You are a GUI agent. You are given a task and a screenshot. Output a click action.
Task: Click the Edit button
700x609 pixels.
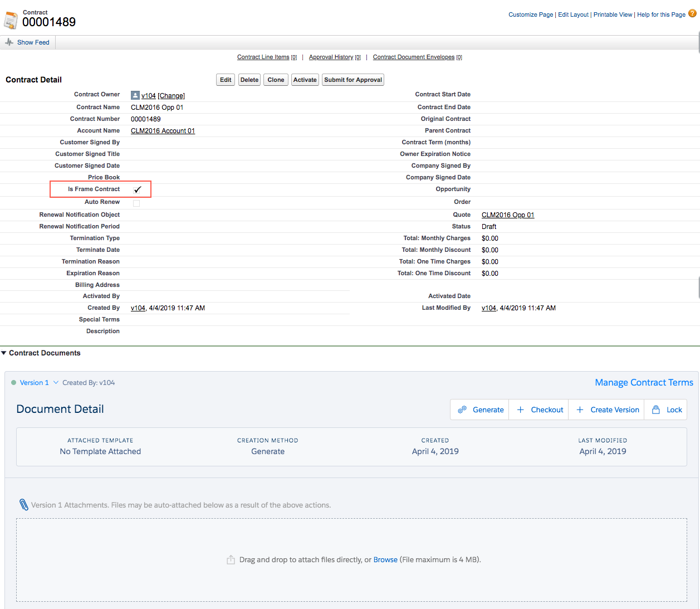pos(226,80)
